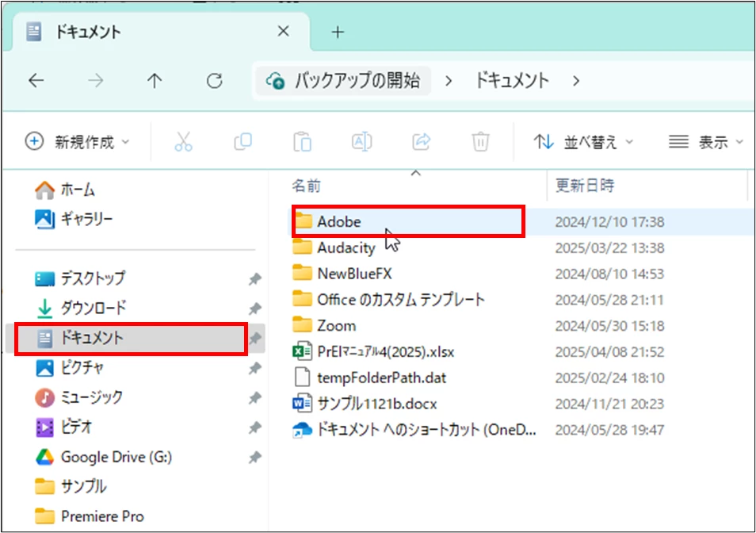This screenshot has height=533, width=756.
Task: Go back with the left arrow
Action: pos(36,81)
